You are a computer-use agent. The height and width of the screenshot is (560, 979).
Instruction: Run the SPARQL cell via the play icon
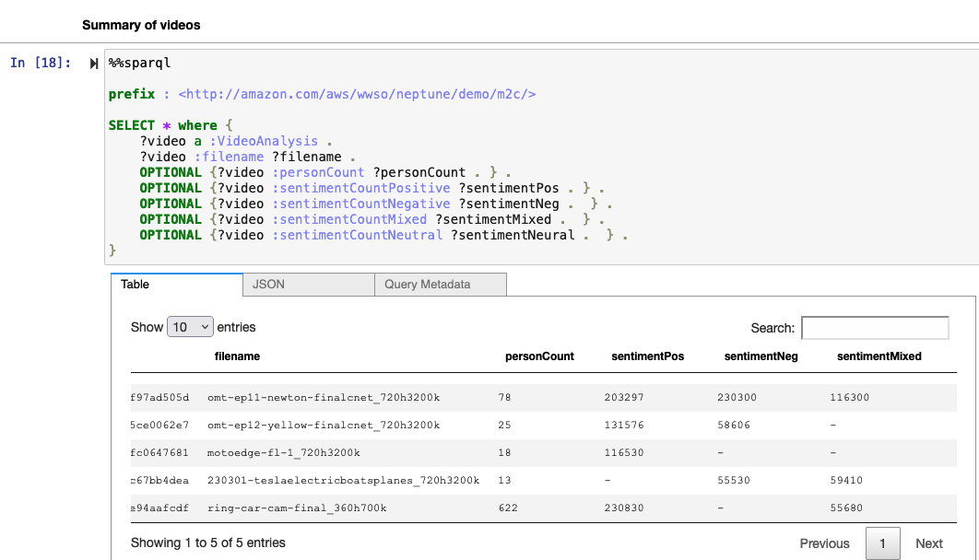pyautogui.click(x=92, y=63)
